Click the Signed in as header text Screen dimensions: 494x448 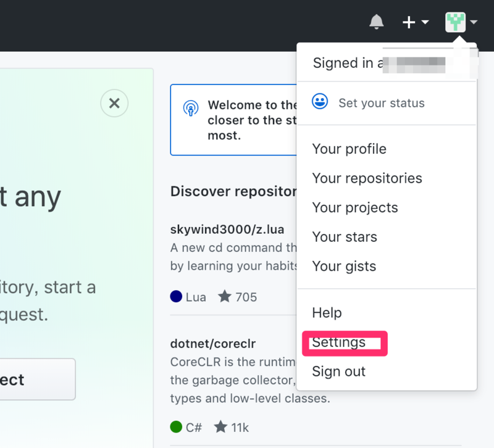pos(348,63)
